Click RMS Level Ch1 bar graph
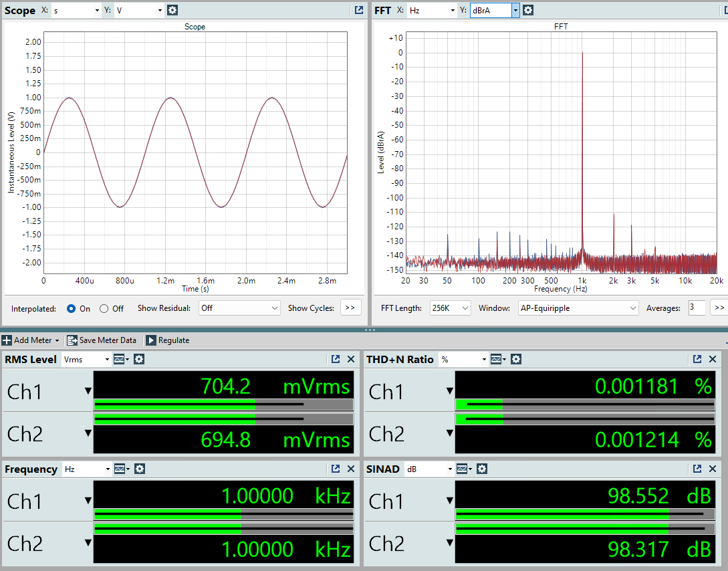Image resolution: width=728 pixels, height=571 pixels. pyautogui.click(x=223, y=405)
